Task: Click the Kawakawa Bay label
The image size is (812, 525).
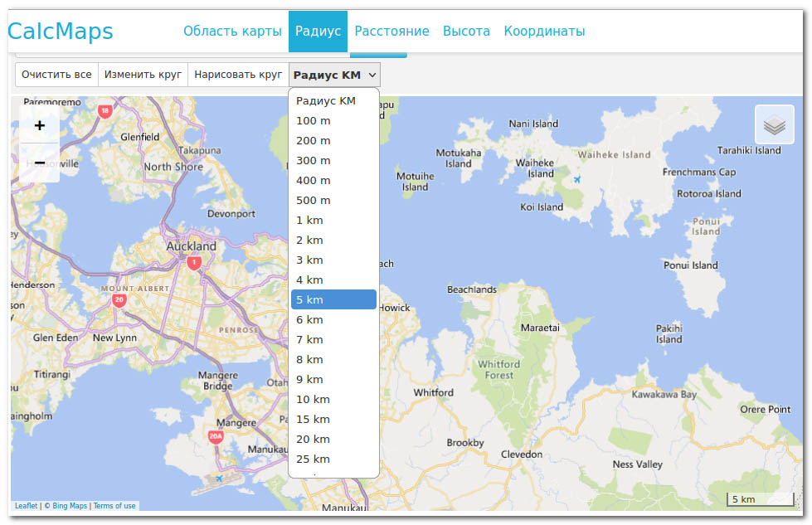Action: tap(664, 395)
